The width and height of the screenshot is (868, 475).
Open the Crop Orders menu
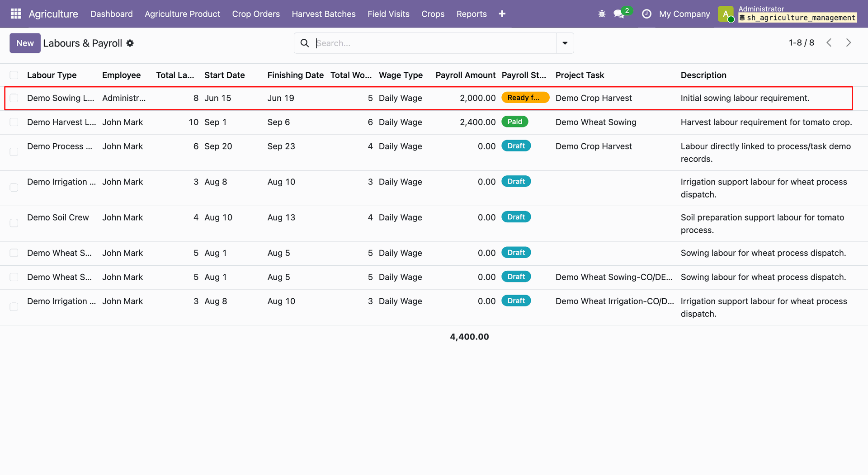tap(256, 14)
